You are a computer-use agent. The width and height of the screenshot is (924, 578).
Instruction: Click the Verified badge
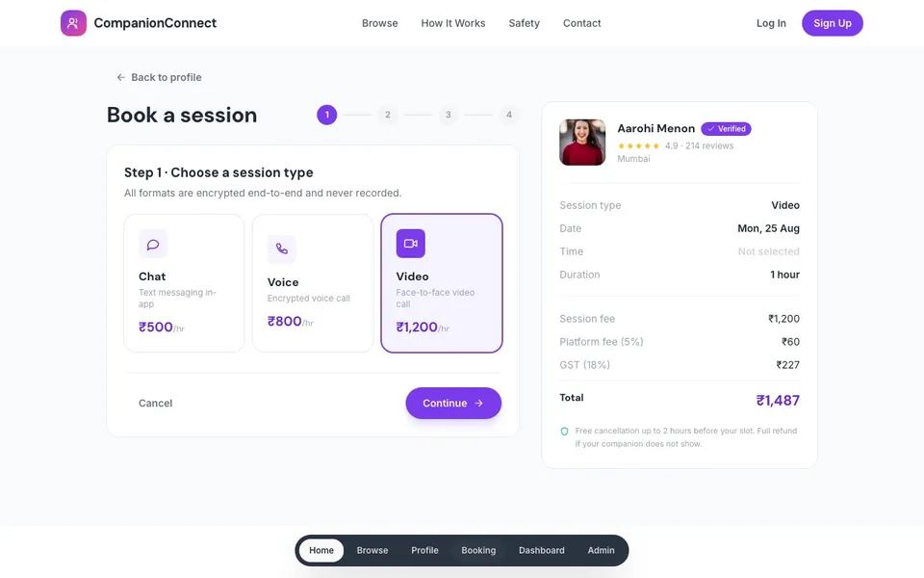pyautogui.click(x=726, y=128)
